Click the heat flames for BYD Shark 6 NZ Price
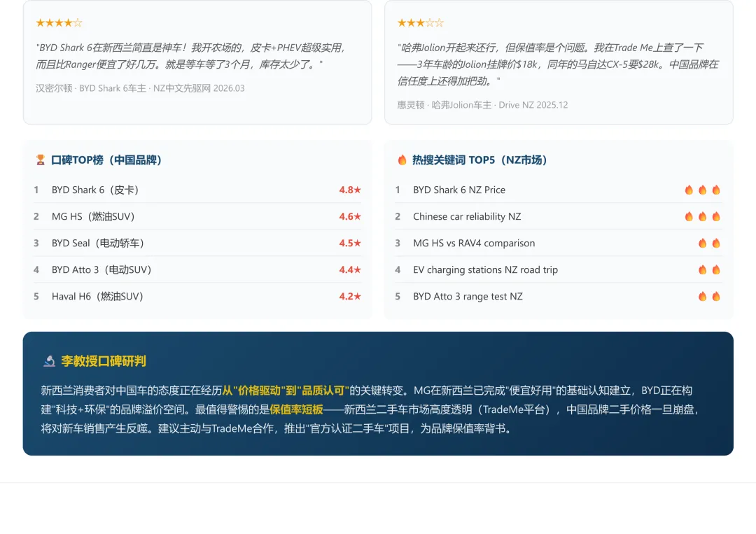The image size is (756, 534). (703, 190)
